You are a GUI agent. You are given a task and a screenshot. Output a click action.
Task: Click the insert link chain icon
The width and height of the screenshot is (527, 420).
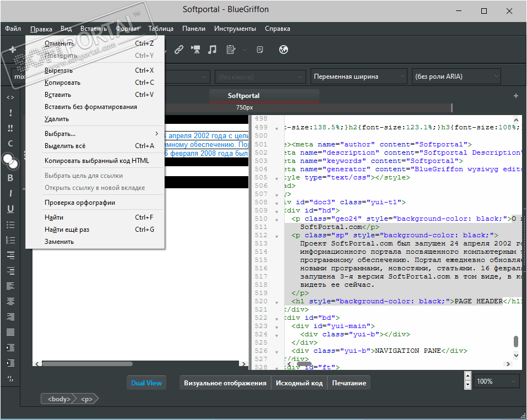(x=178, y=50)
